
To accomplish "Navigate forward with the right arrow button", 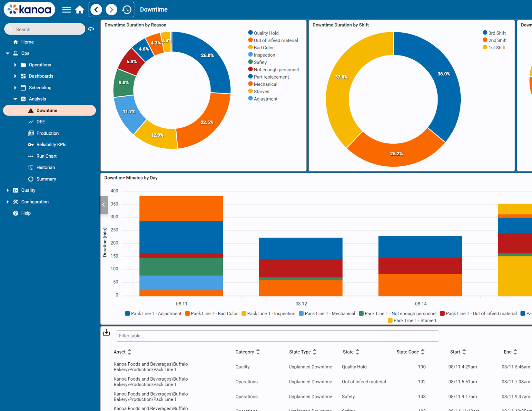I will (x=111, y=10).
